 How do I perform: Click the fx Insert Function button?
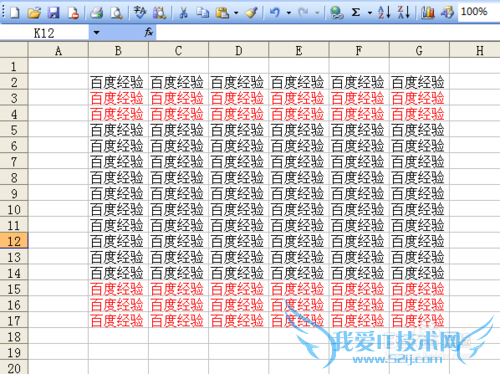(148, 32)
